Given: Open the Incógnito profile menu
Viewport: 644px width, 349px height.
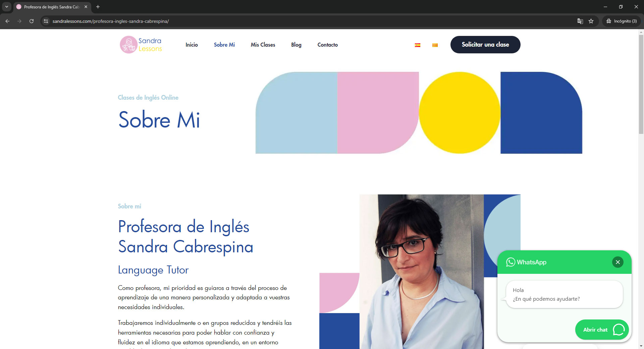Looking at the screenshot, I should coord(622,21).
